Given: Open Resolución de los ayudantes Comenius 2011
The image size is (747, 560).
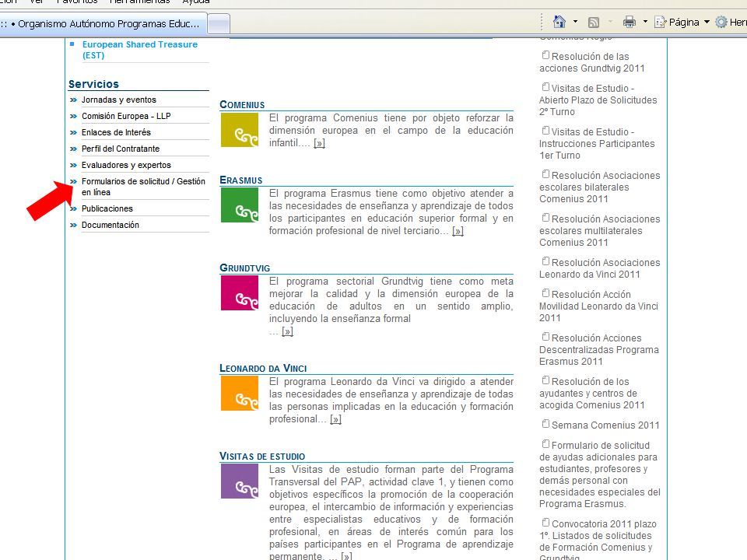Looking at the screenshot, I should [592, 393].
